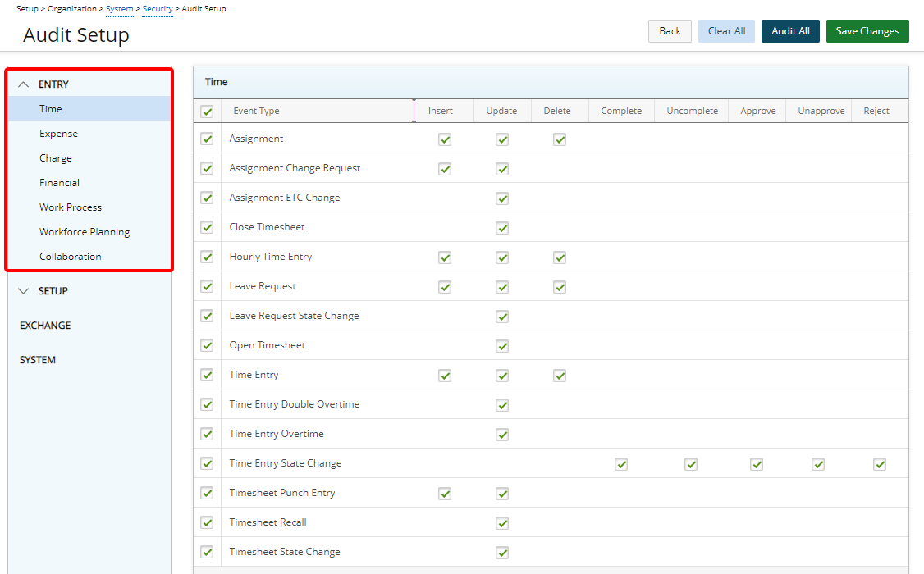The width and height of the screenshot is (924, 574).
Task: Uncheck Reject for Time Entry State Change
Action: pos(880,464)
